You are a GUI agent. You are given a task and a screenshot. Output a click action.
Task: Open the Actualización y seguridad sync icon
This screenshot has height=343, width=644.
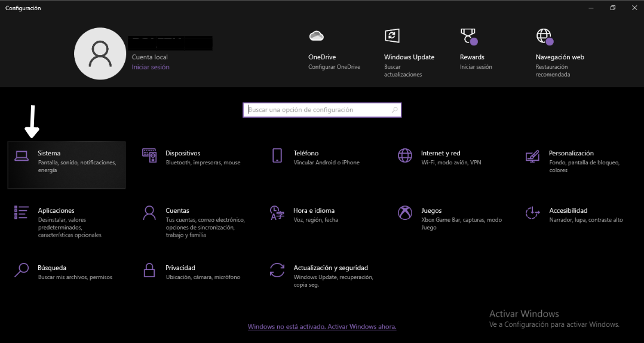click(277, 270)
